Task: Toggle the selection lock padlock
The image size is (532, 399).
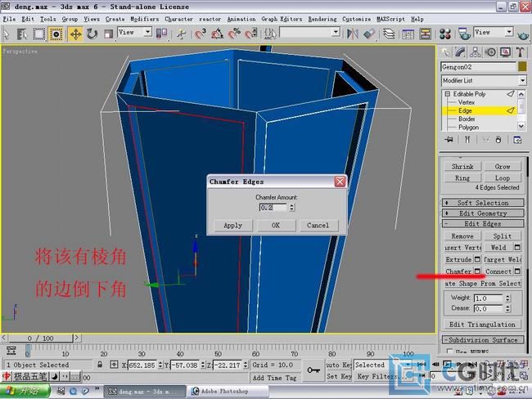Action: (100, 365)
